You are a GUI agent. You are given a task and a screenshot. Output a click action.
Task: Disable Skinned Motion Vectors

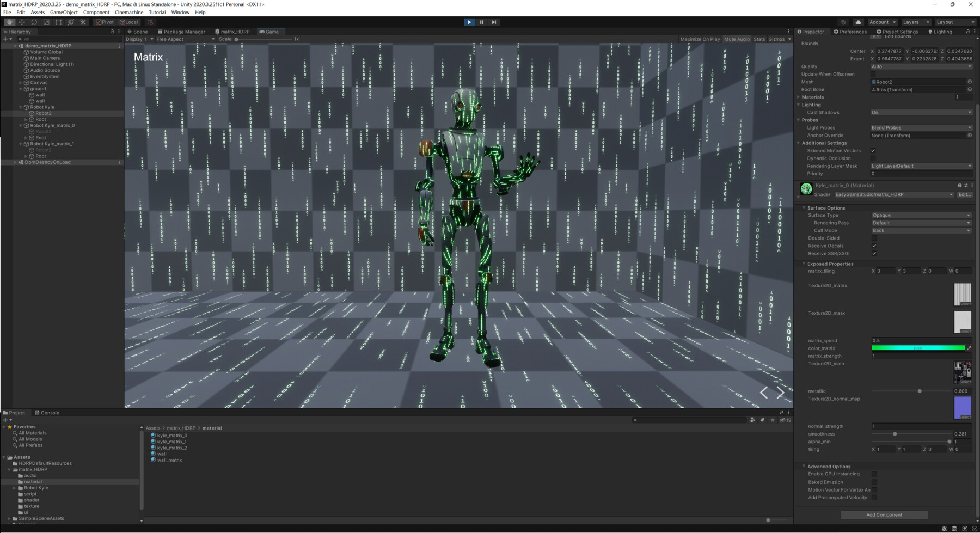click(873, 150)
